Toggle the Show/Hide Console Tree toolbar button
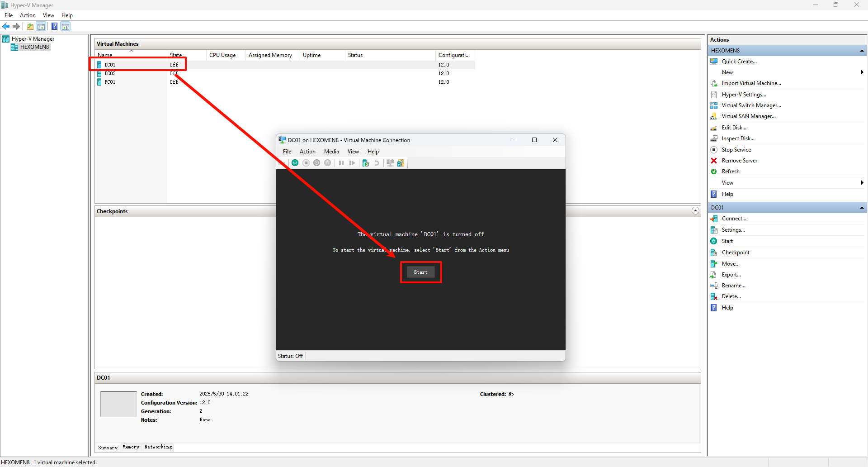This screenshot has width=868, height=467. (41, 26)
